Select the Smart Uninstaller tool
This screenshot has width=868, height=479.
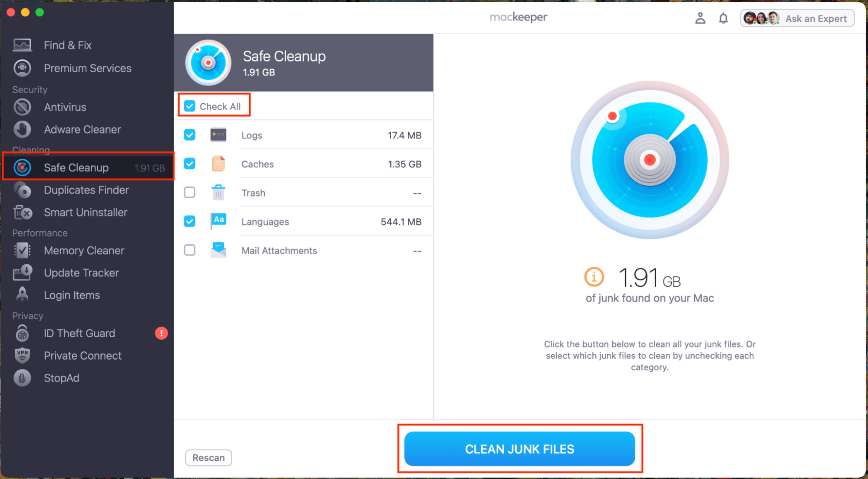click(84, 212)
